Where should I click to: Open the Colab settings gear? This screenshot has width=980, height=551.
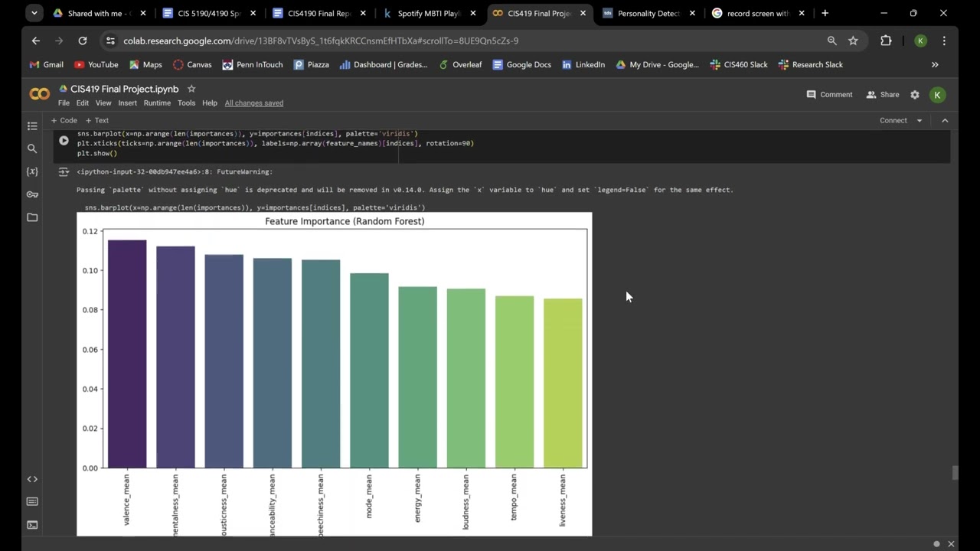[914, 95]
